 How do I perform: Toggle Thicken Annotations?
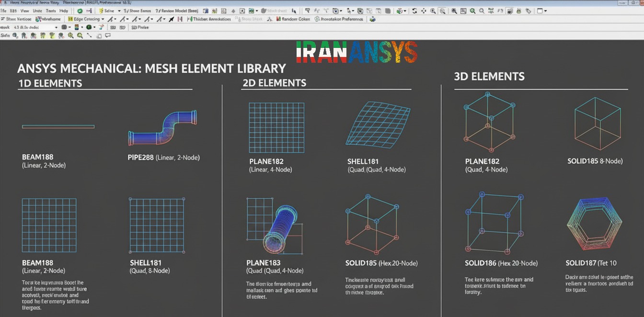(x=208, y=19)
